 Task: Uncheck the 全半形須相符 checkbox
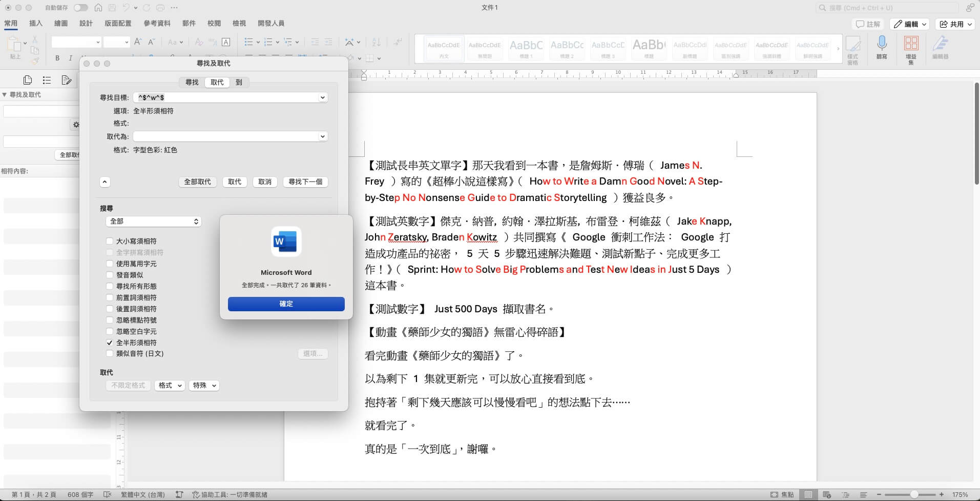click(109, 343)
